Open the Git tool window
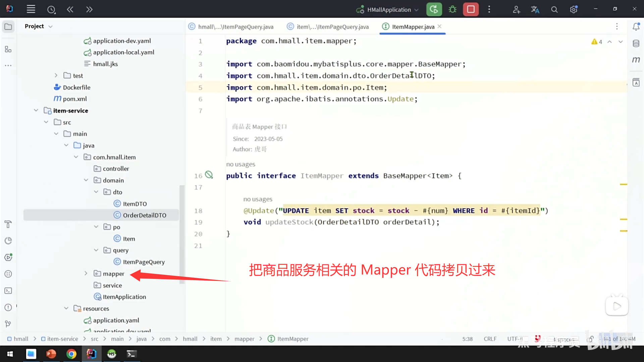 click(x=8, y=324)
